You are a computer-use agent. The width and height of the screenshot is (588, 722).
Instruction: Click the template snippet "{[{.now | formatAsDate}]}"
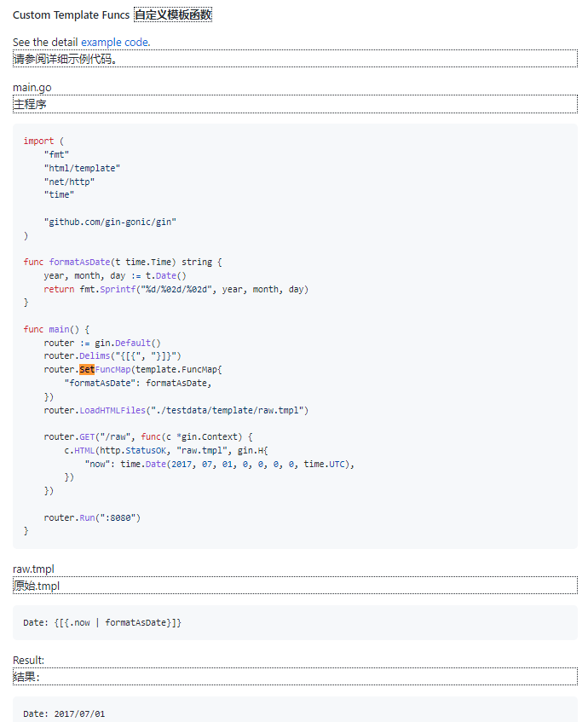pyautogui.click(x=118, y=623)
